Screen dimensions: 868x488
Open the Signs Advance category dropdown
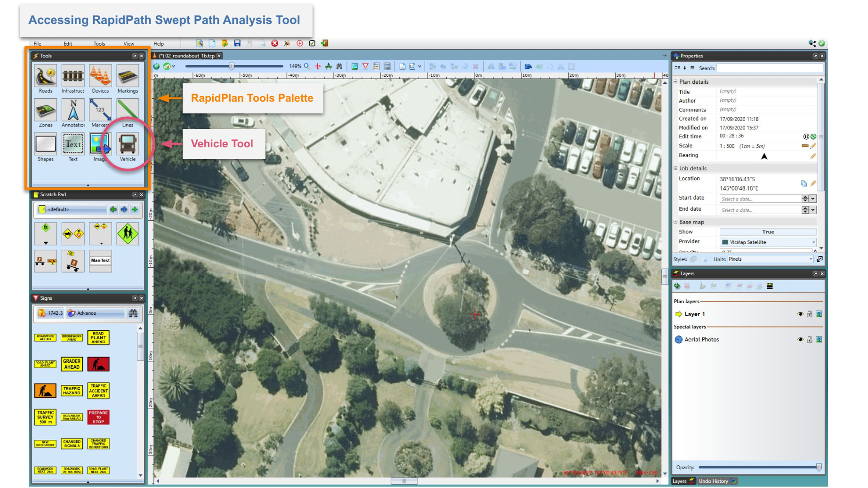[x=96, y=313]
